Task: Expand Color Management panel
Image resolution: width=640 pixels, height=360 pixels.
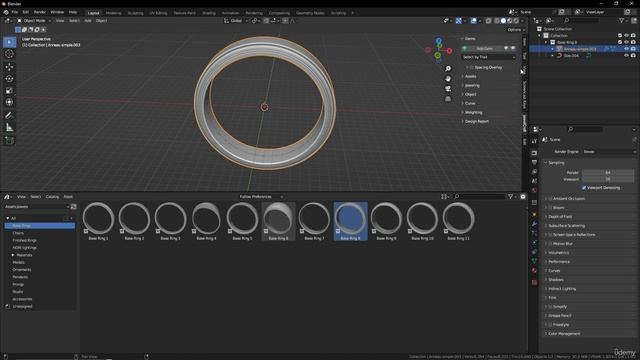Action: click(x=564, y=334)
